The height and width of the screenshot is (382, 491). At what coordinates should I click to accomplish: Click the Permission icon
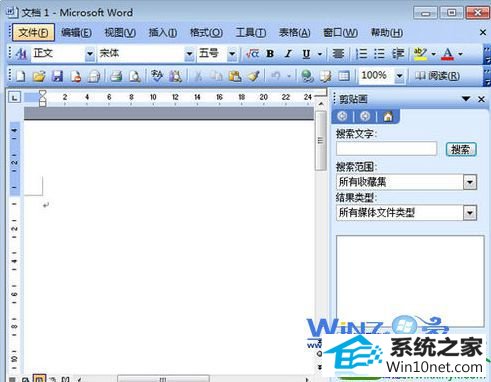pyautogui.click(x=76, y=76)
